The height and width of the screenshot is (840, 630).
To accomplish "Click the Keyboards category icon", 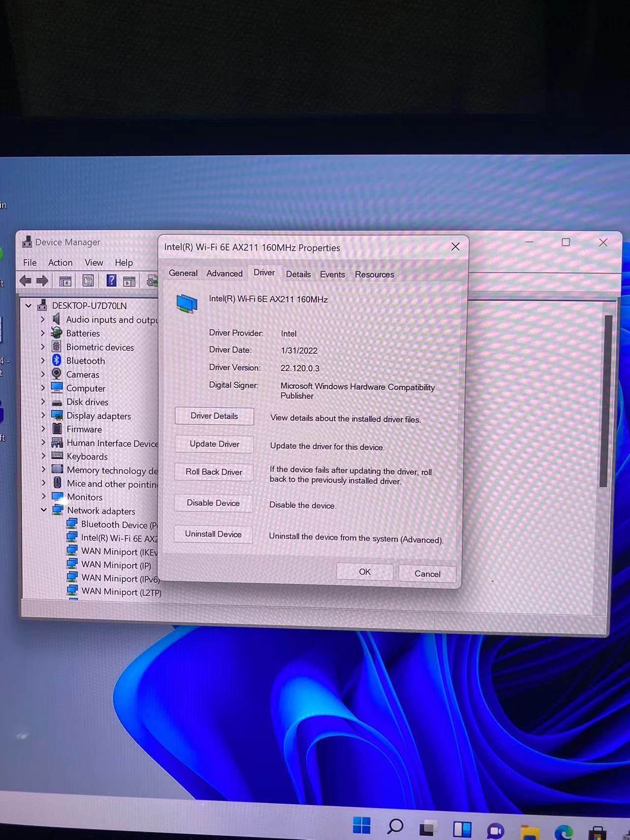I will (x=57, y=456).
